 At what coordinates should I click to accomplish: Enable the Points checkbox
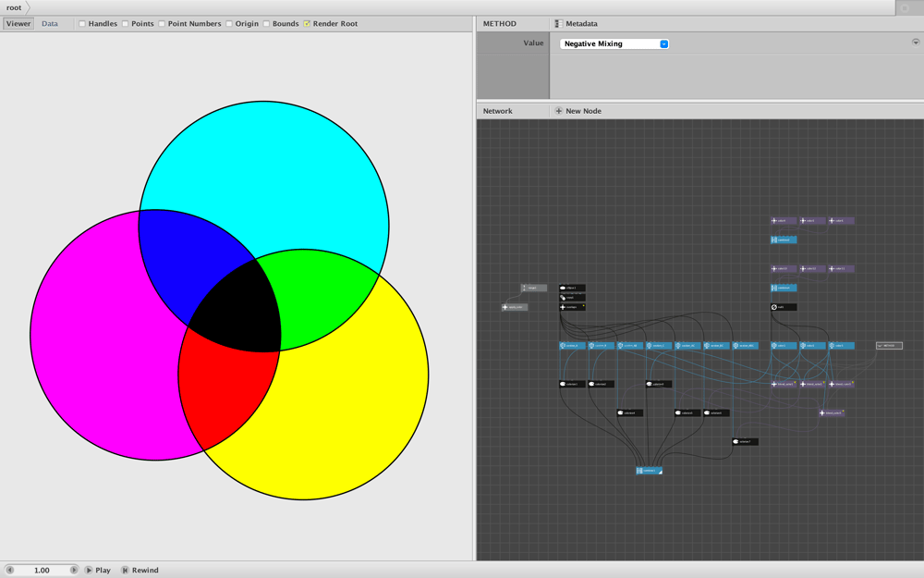126,24
